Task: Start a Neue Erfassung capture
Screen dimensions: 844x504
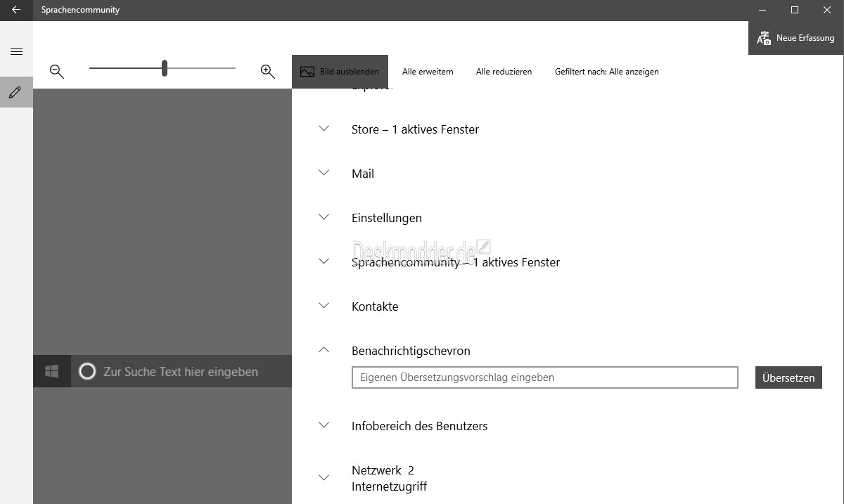Action: click(x=796, y=38)
